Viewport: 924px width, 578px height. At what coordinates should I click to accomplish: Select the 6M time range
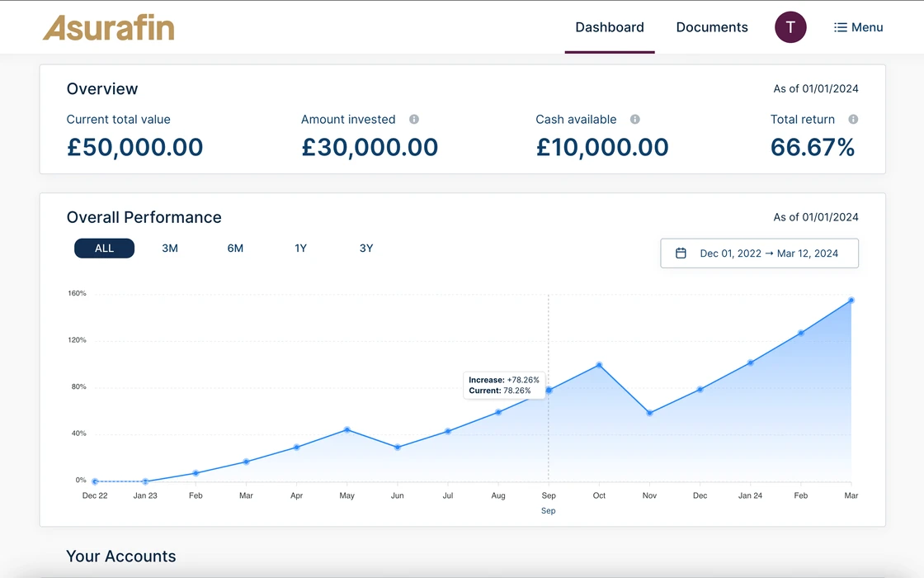(235, 249)
